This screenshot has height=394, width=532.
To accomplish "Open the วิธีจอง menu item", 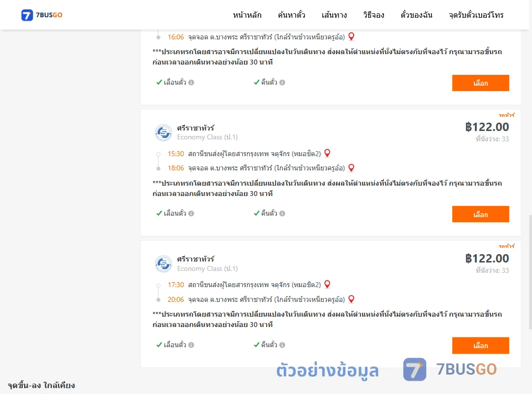I will [373, 15].
